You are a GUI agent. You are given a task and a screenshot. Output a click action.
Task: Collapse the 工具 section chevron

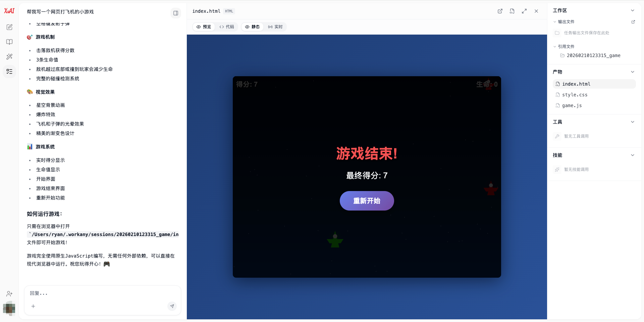633,122
